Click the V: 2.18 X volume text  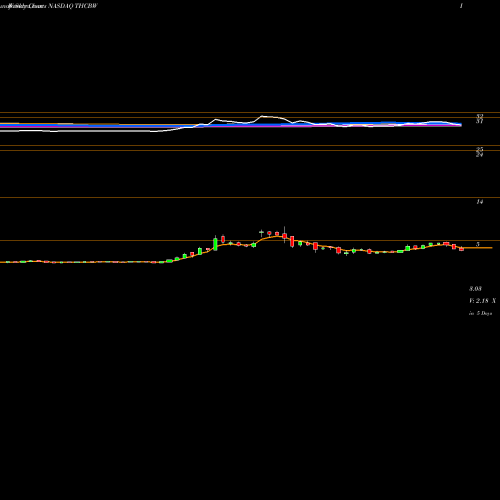click(482, 301)
